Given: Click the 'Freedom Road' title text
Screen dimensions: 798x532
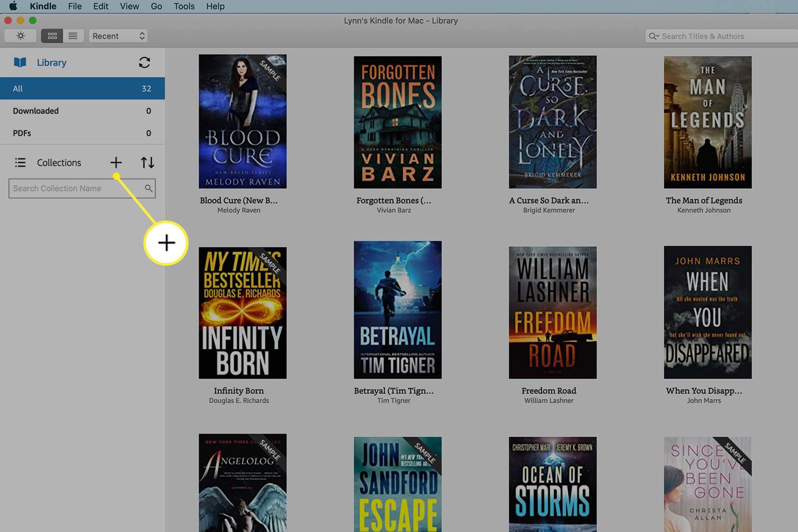Looking at the screenshot, I should (x=549, y=391).
